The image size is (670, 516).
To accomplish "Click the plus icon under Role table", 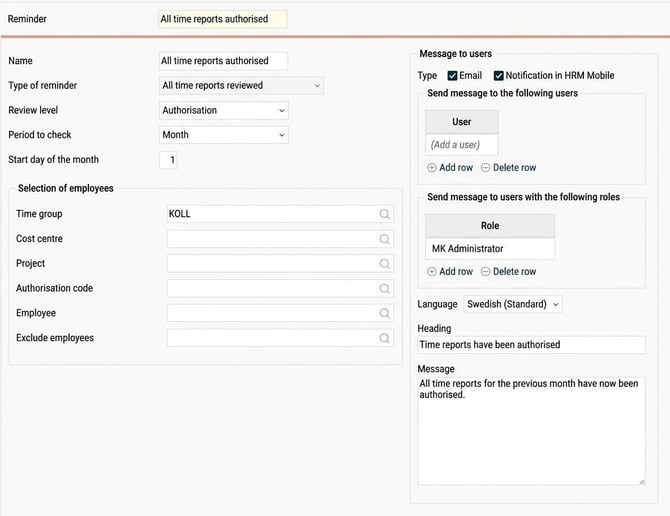I will tap(432, 271).
